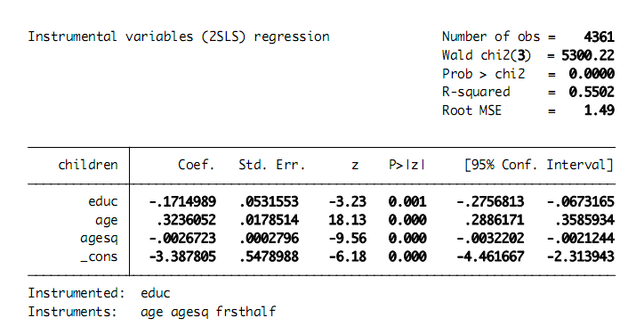The width and height of the screenshot is (644, 334).
Task: Click educ coefficient -.1714989
Action: (x=182, y=201)
